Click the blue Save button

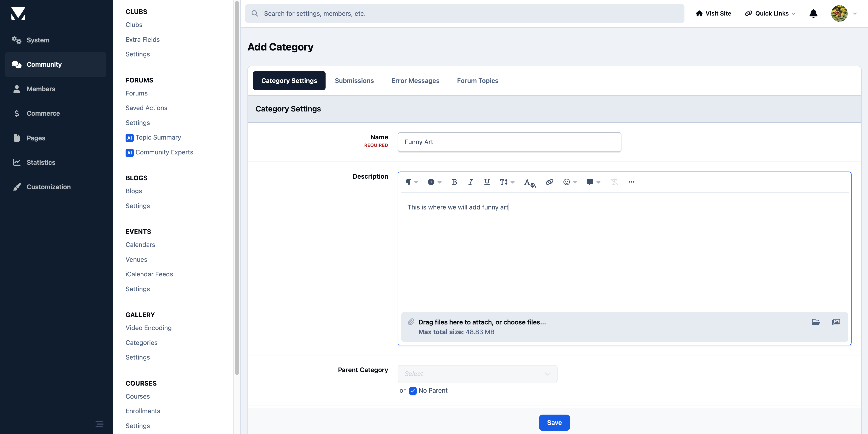554,423
